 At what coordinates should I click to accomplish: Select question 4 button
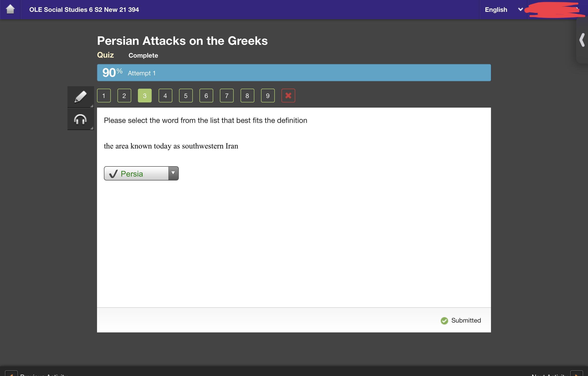coord(165,96)
